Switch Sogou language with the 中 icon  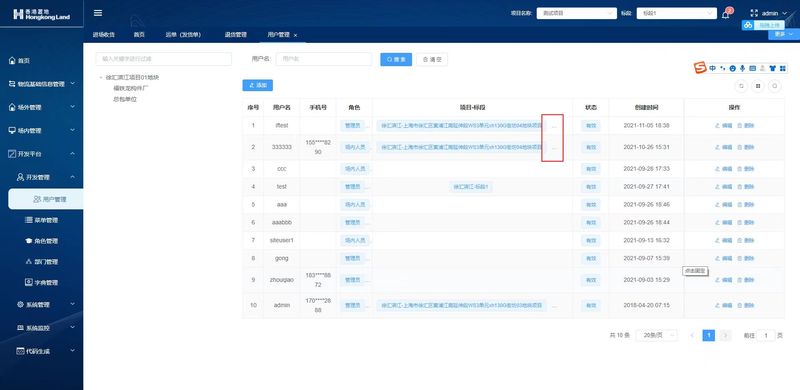[x=712, y=68]
